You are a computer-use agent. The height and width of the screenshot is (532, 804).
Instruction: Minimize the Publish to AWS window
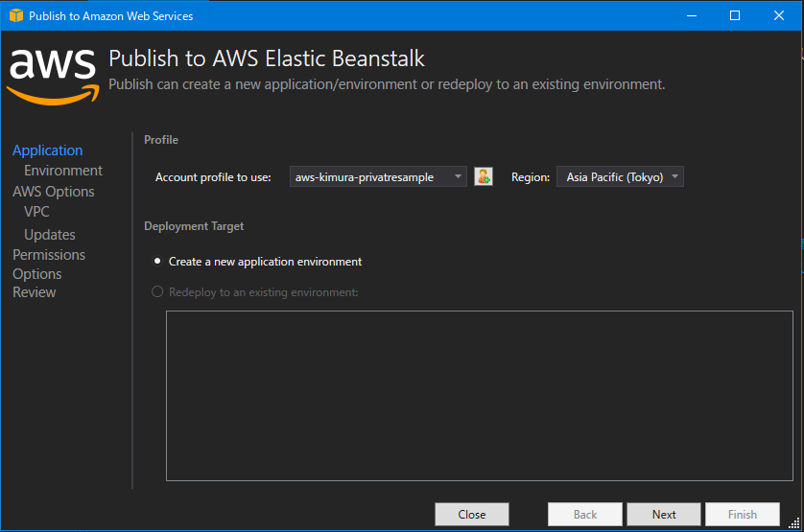pyautogui.click(x=691, y=16)
